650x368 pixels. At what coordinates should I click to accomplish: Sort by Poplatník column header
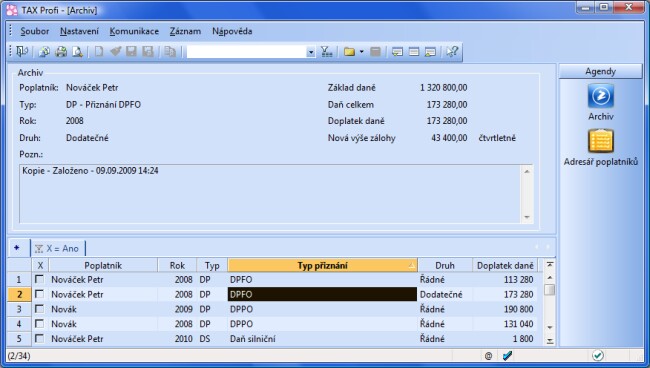tap(103, 266)
